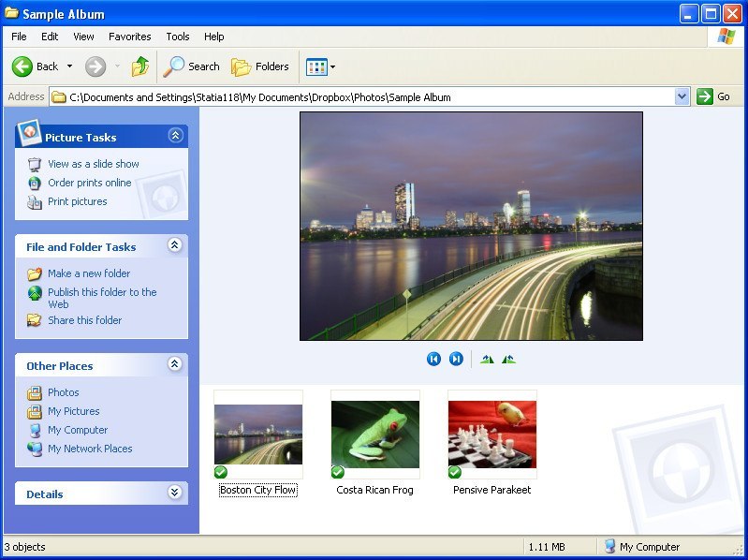
Task: Open My Computer from Other Places
Action: [x=78, y=430]
